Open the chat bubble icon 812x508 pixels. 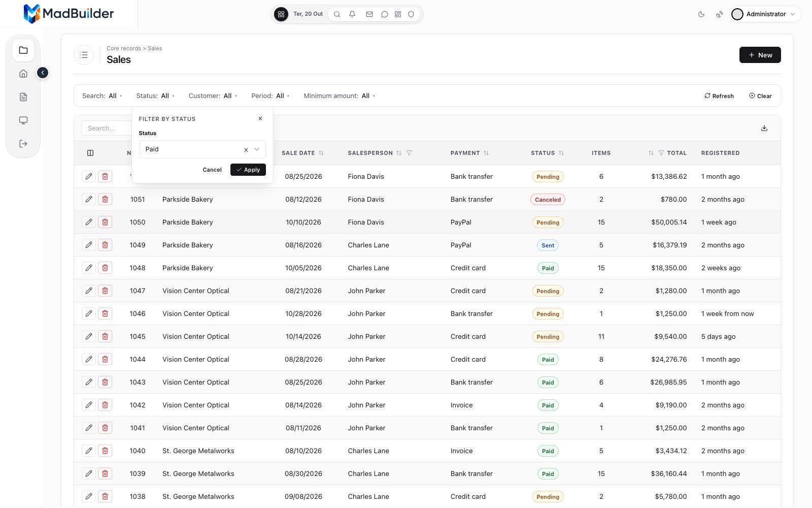click(x=385, y=14)
